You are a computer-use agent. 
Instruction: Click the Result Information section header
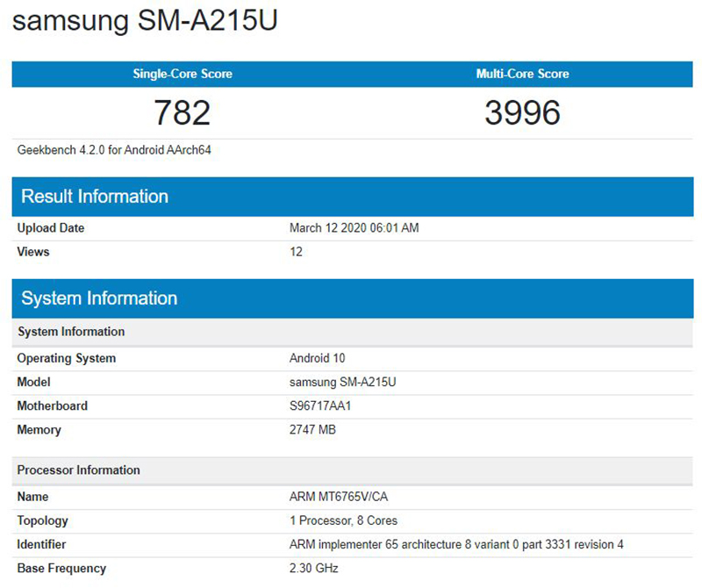coord(95,196)
